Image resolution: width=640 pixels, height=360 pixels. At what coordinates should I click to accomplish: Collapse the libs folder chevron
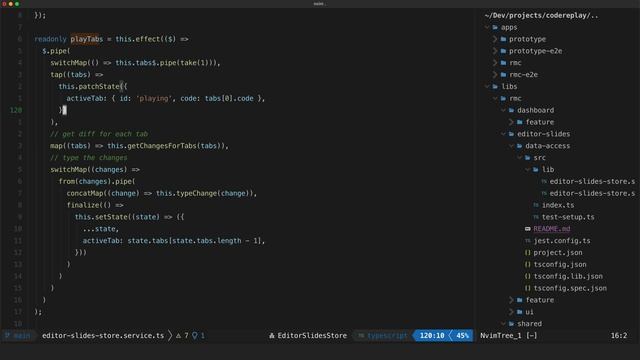click(487, 87)
